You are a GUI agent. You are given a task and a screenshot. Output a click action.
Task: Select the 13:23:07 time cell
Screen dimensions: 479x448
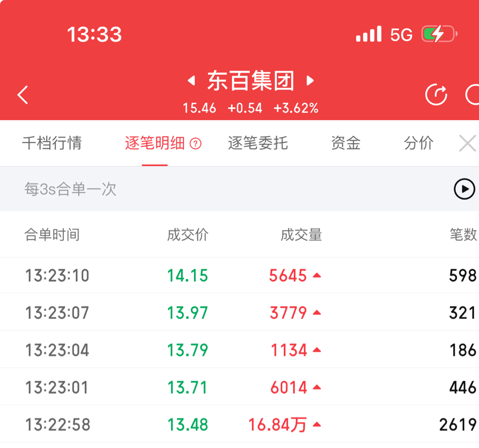click(x=57, y=313)
